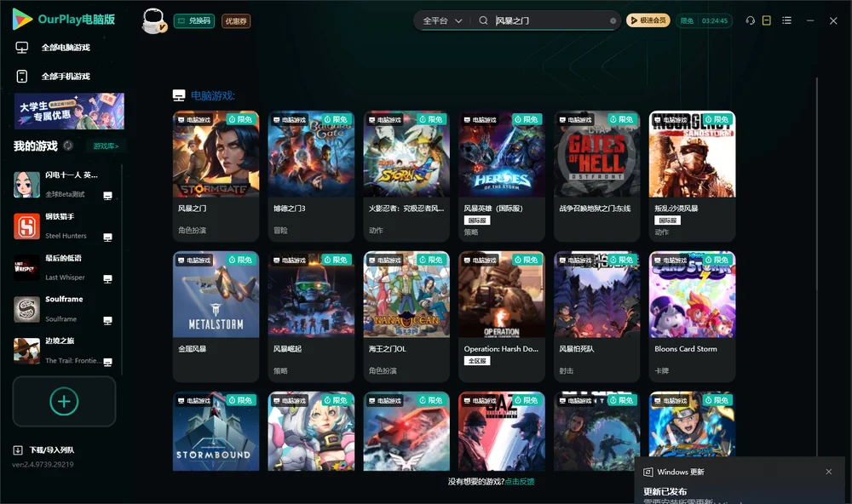Open the 全平台 platform dropdown
852x504 pixels.
coord(442,20)
